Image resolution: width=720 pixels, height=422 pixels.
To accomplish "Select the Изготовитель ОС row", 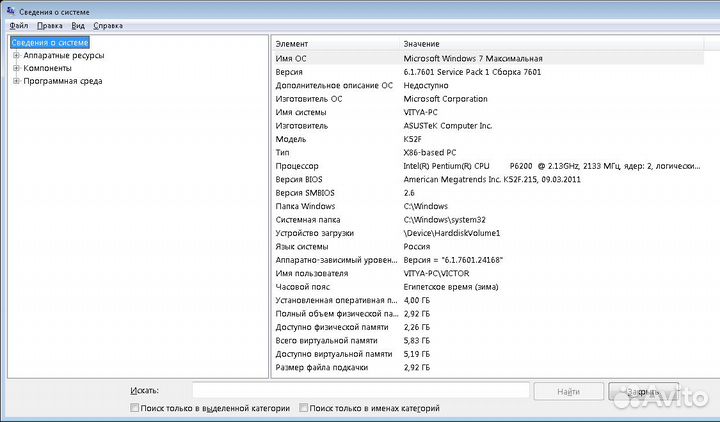I will coord(488,99).
